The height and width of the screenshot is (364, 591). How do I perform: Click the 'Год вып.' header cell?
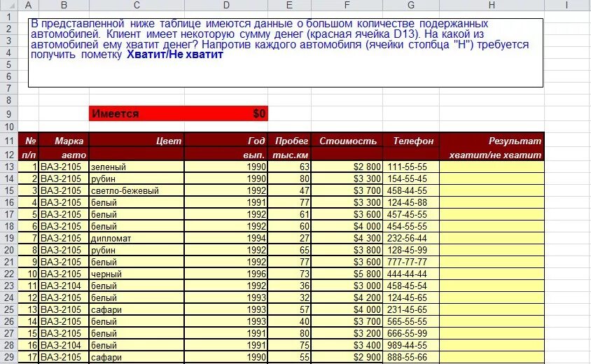(226, 147)
